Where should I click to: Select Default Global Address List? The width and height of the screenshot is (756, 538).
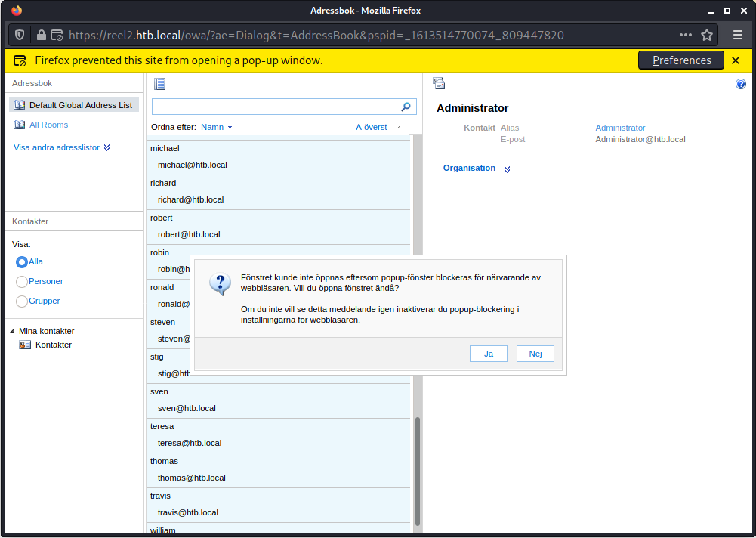pyautogui.click(x=80, y=105)
